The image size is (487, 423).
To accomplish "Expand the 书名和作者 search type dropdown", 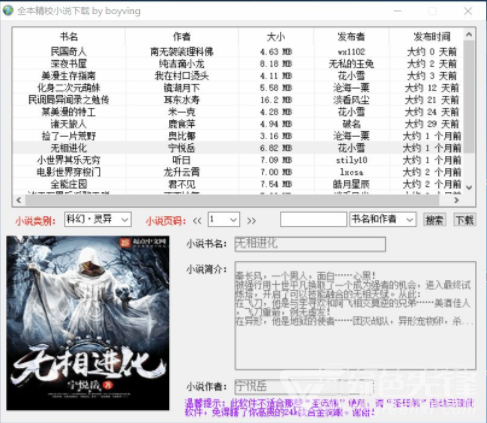I will click(383, 220).
